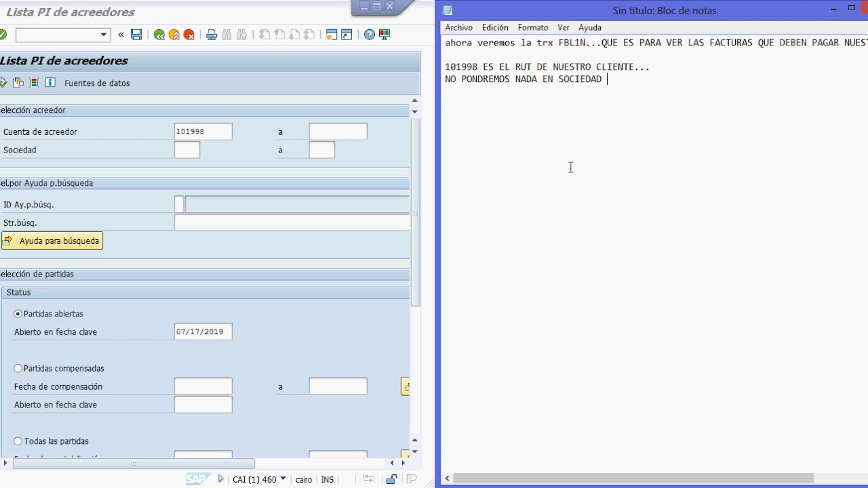Click the date field showing 07/17/2019

203,331
